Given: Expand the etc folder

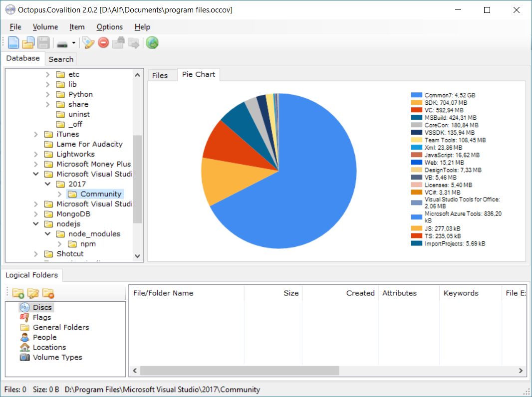Looking at the screenshot, I should [x=48, y=75].
